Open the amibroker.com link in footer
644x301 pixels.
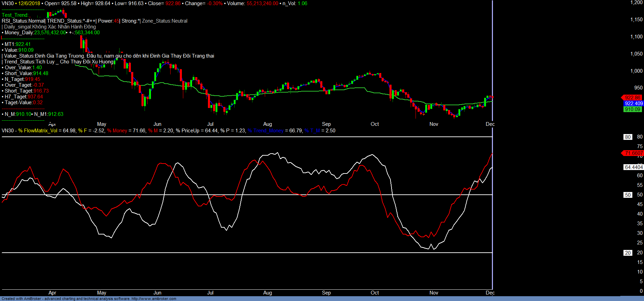154,299
